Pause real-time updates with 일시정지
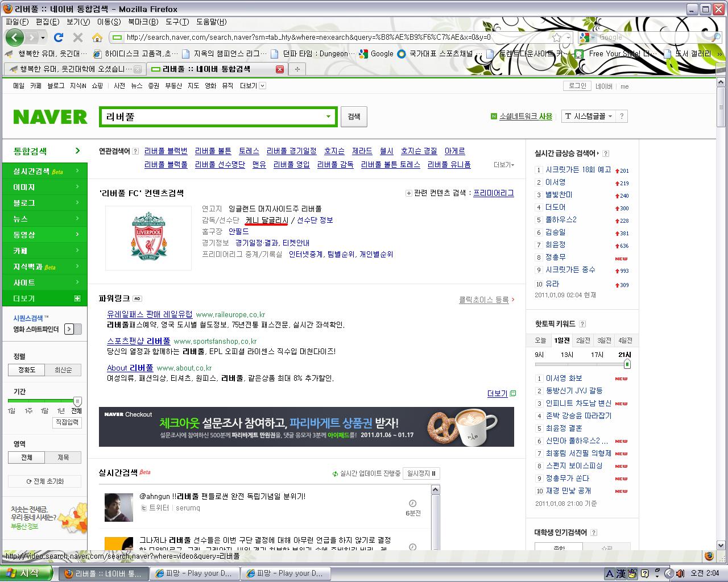This screenshot has height=582, width=728. [421, 473]
